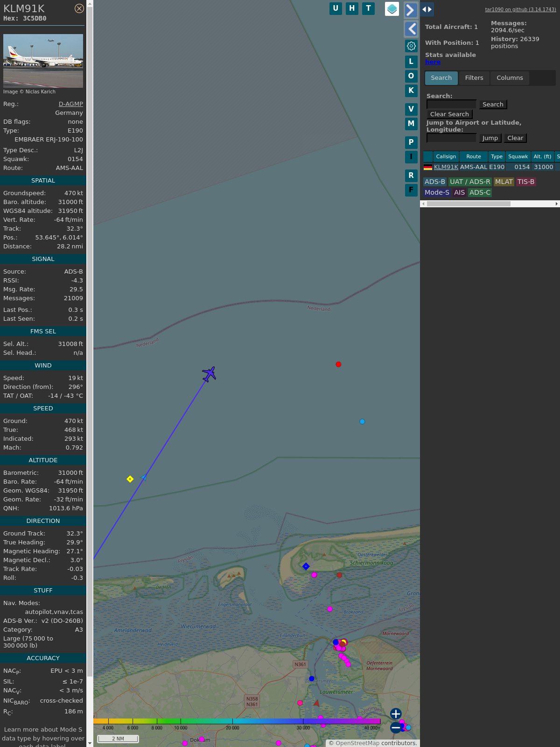Open the aircraft photo thumbnail
The height and width of the screenshot is (747, 560).
43,61
